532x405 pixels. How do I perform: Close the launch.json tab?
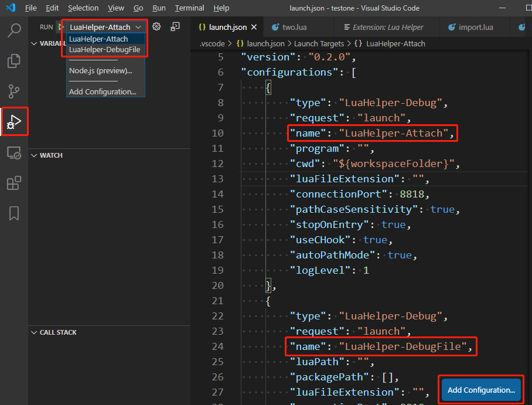(254, 27)
